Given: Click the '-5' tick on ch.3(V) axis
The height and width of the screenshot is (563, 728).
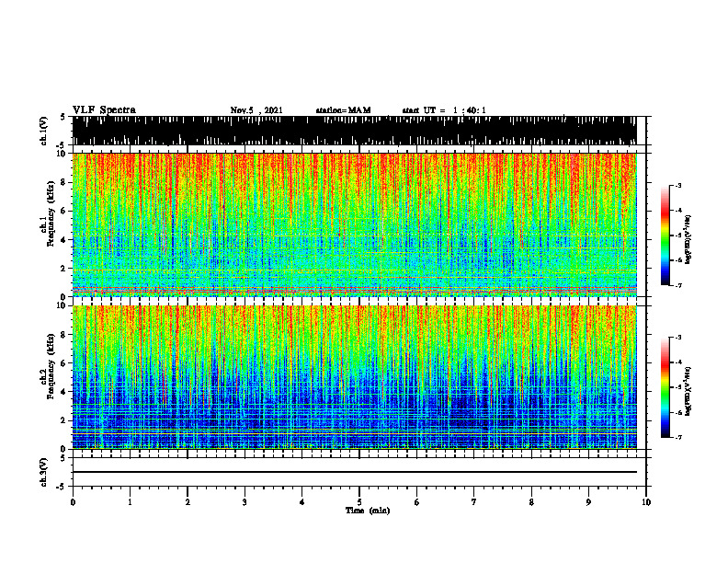Looking at the screenshot, I should 61,486.
